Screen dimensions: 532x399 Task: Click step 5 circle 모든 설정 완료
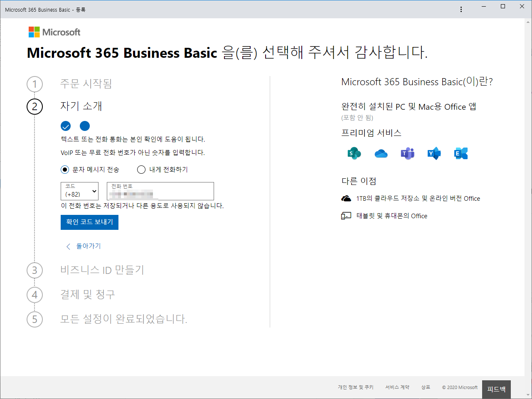click(35, 320)
